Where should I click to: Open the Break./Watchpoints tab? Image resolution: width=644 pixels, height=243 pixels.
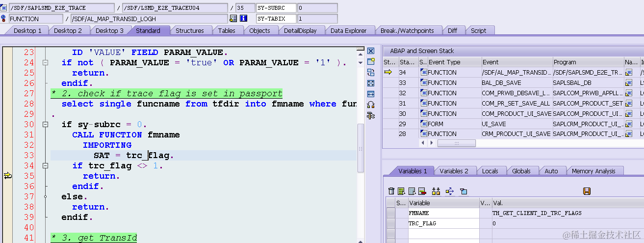coord(407,30)
